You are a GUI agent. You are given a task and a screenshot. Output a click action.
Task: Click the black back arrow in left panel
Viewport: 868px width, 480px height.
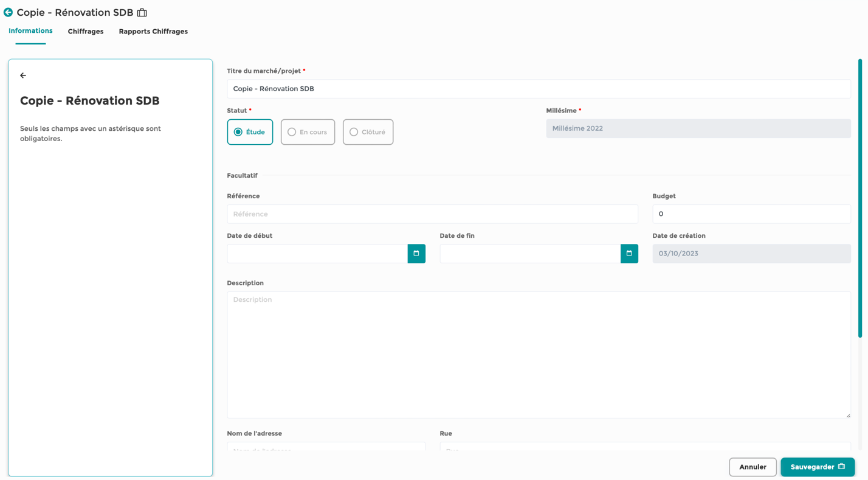[x=23, y=75]
